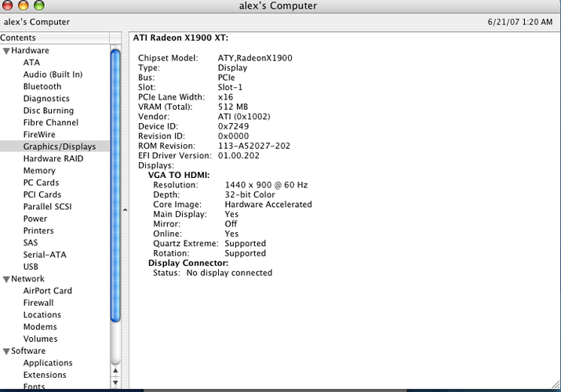Select SAS hardware entry
This screenshot has width=561, height=392.
coord(31,242)
